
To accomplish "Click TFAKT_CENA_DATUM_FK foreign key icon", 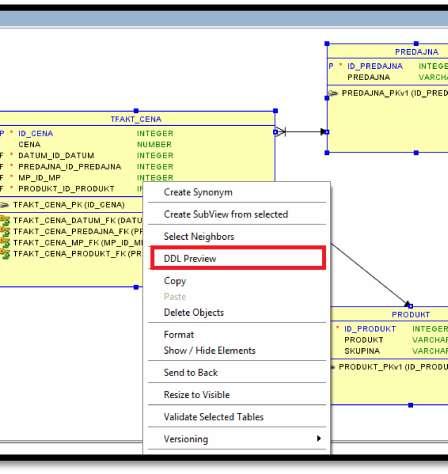I will tap(5, 220).
